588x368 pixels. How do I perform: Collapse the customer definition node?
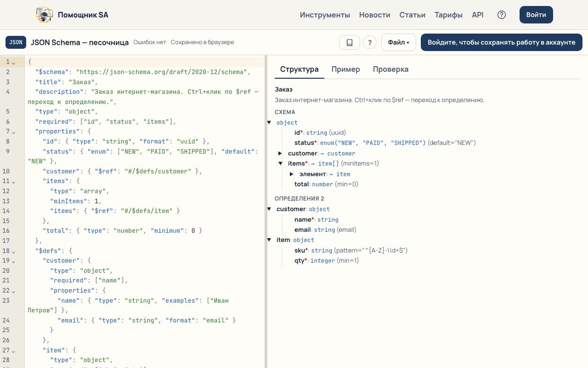(x=269, y=209)
